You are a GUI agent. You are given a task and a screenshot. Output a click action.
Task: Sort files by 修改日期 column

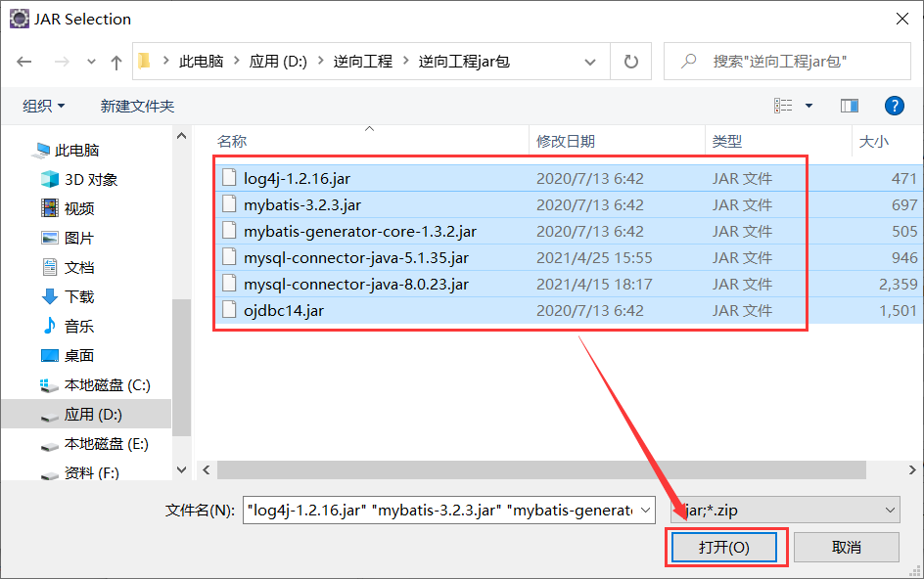[565, 142]
